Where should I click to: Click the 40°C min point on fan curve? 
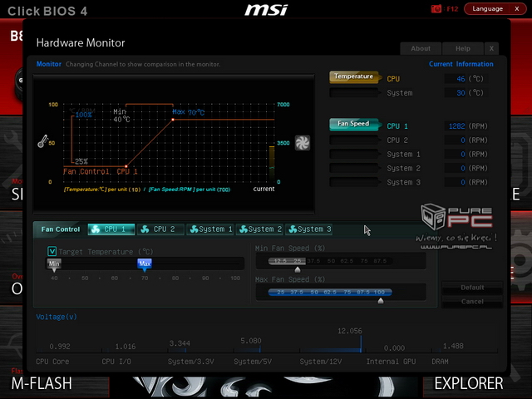coord(126,166)
